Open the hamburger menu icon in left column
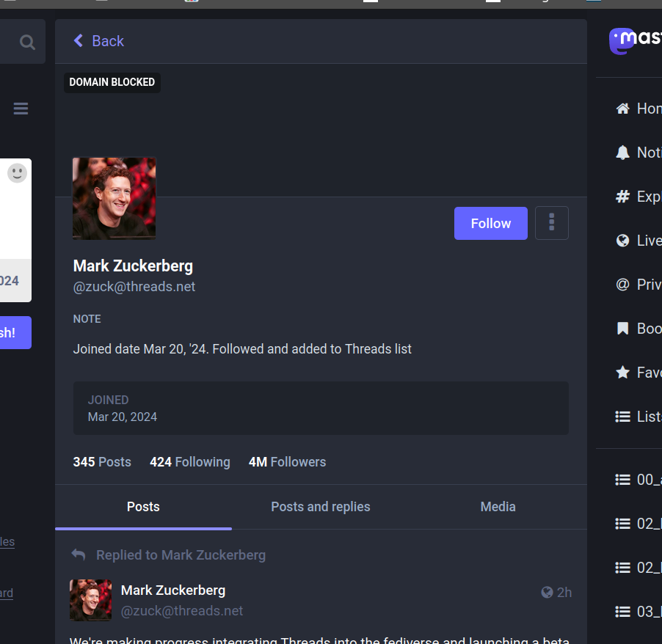This screenshot has width=662, height=644. pos(21,109)
